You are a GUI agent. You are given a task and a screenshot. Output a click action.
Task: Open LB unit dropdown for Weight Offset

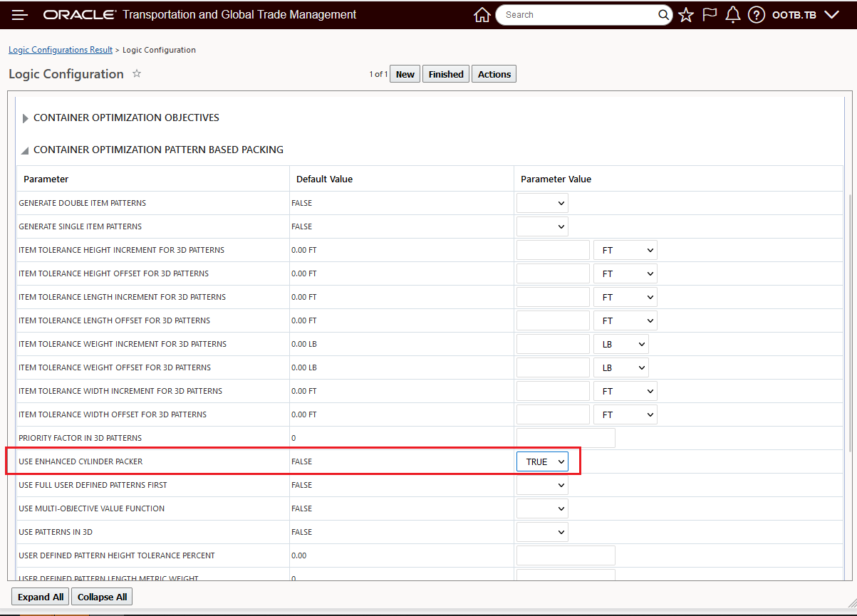point(621,367)
